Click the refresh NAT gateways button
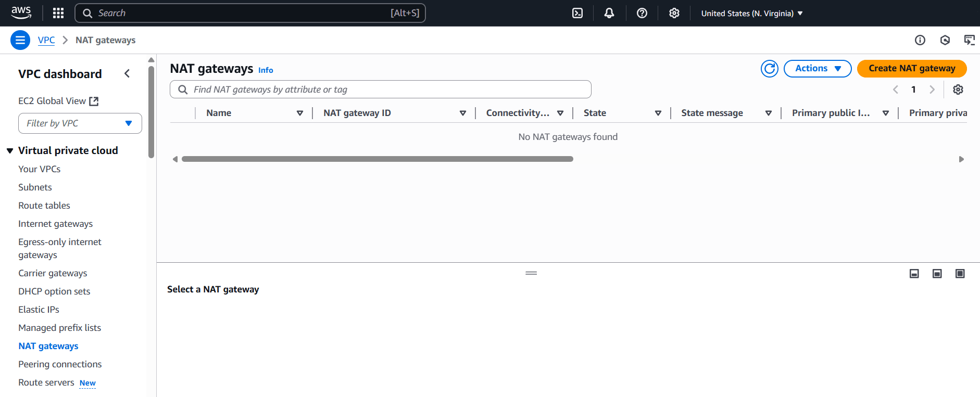 point(769,69)
